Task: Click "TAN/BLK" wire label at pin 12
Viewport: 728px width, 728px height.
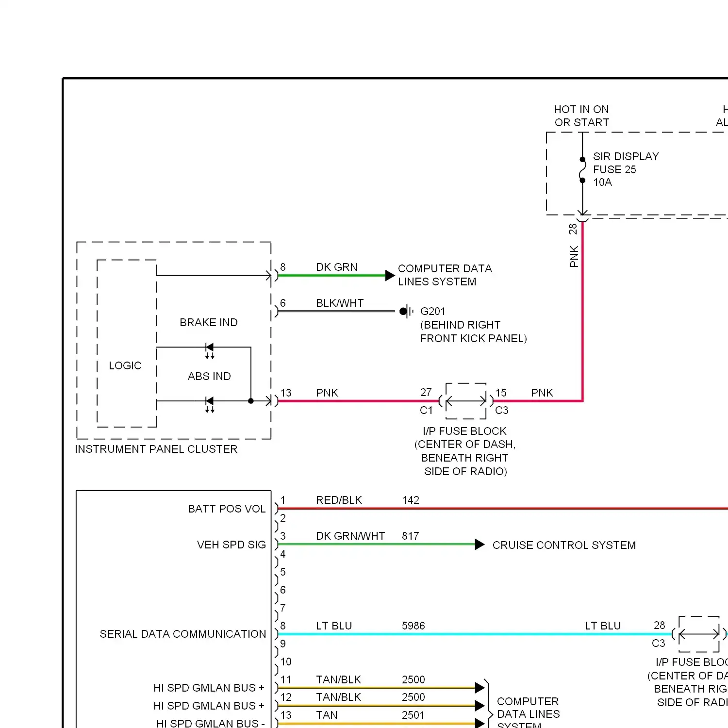Action: tap(338, 697)
